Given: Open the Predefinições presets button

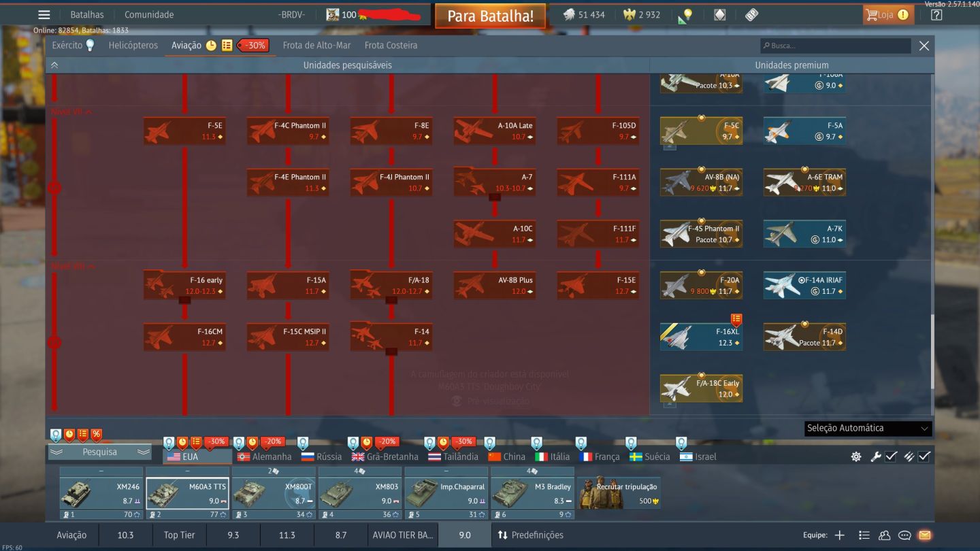Looking at the screenshot, I should [530, 535].
